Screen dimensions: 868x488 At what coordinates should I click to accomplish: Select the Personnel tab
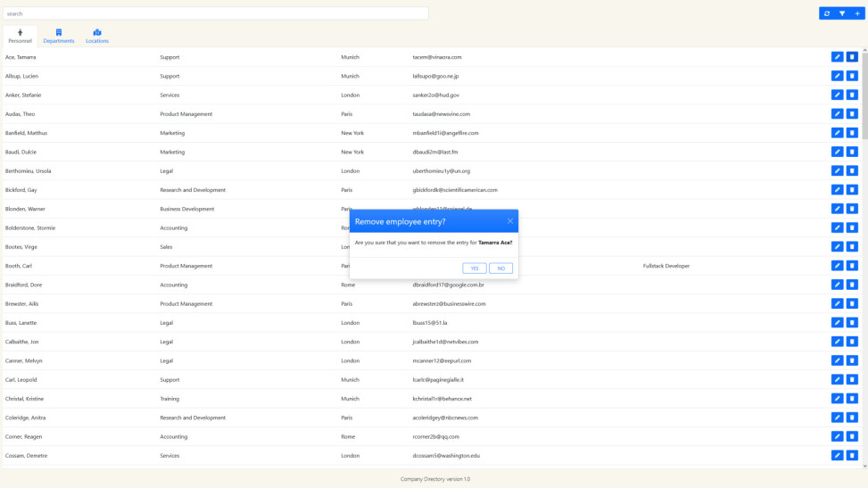pyautogui.click(x=20, y=37)
